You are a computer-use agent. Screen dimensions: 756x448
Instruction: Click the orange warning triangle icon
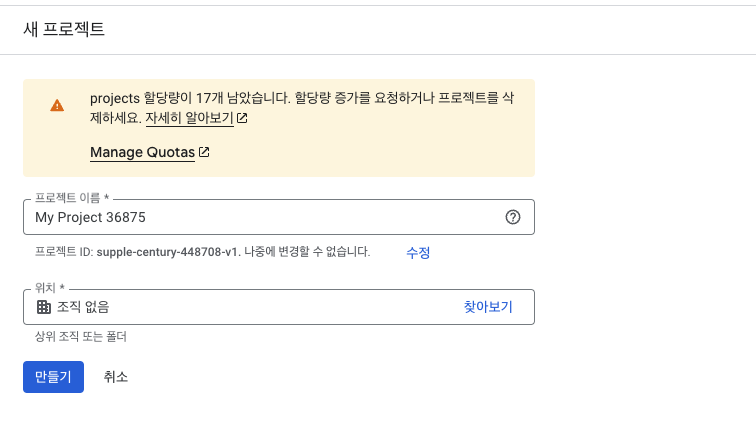point(57,105)
